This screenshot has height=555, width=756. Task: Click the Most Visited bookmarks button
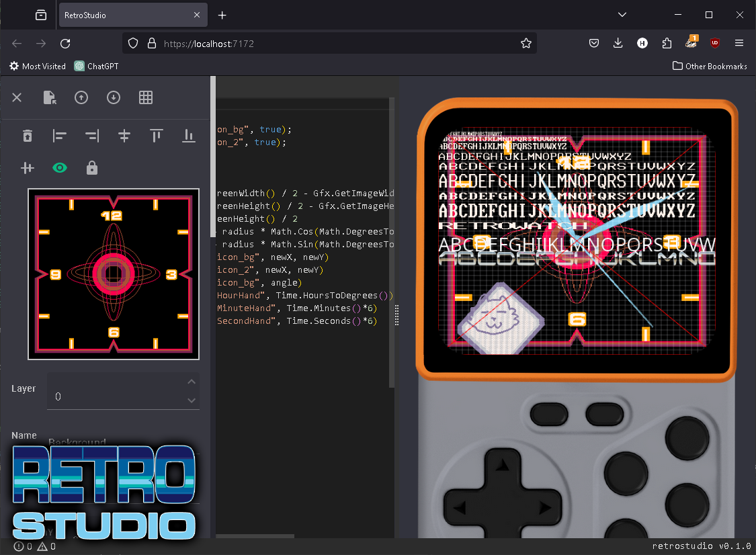pyautogui.click(x=38, y=66)
